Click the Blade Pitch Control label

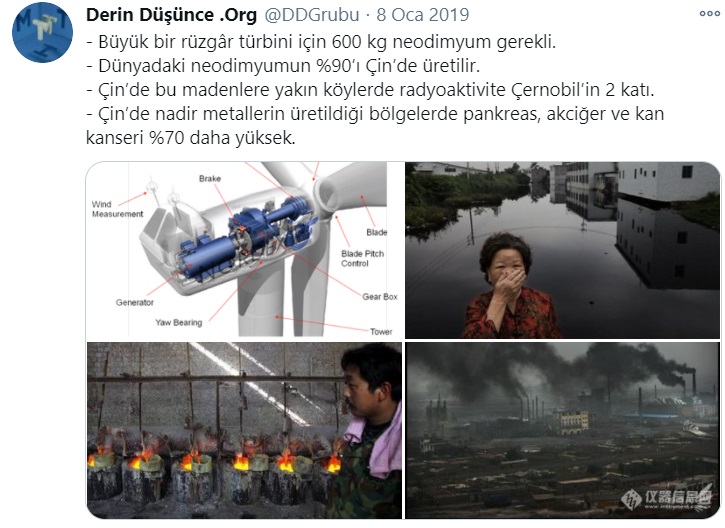tap(362, 258)
